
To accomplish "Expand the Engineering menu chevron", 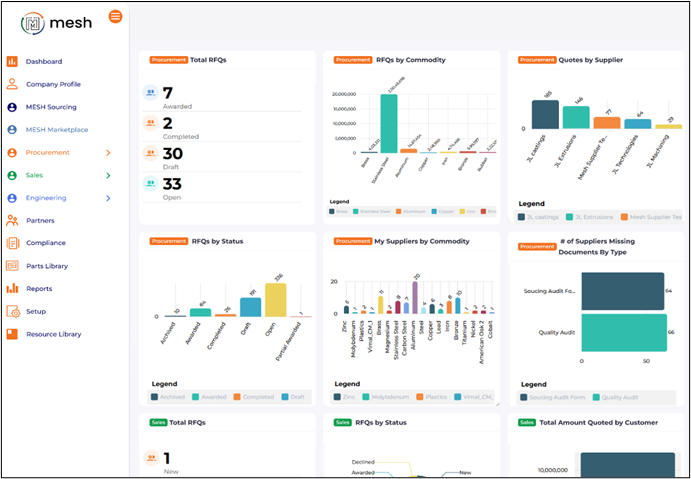I will tap(108, 198).
